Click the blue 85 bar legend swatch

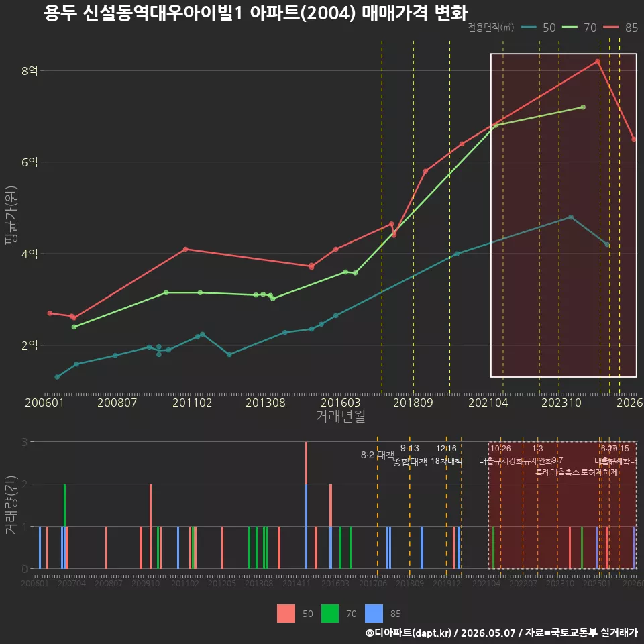tap(374, 614)
